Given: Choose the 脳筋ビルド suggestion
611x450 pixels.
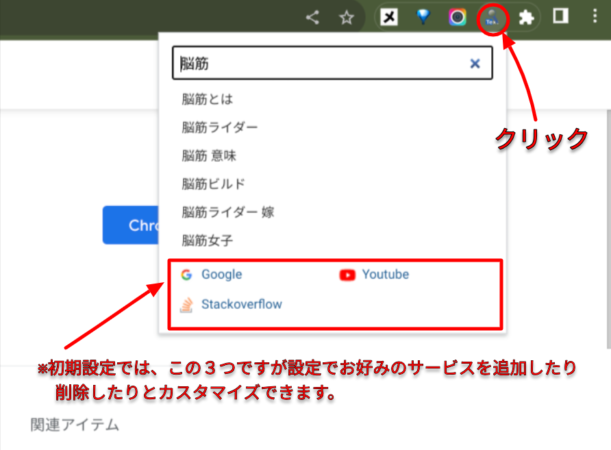Looking at the screenshot, I should (x=213, y=184).
